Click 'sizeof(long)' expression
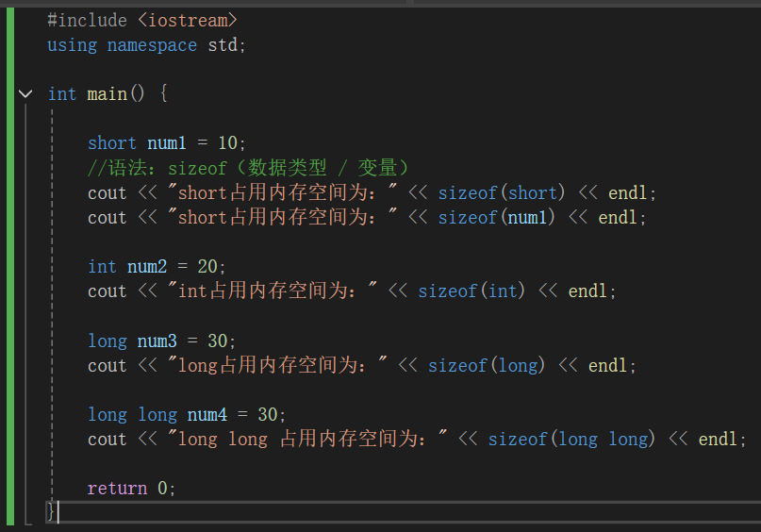 pos(487,365)
